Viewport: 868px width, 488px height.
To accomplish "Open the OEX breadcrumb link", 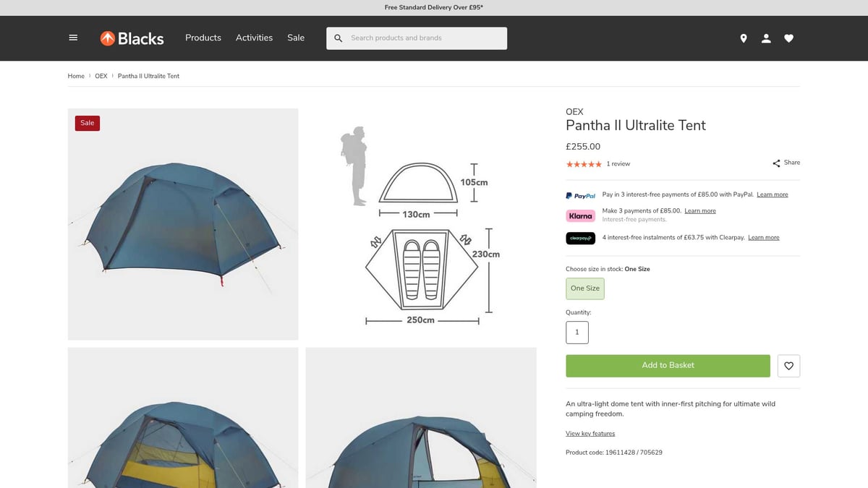I will (x=101, y=75).
